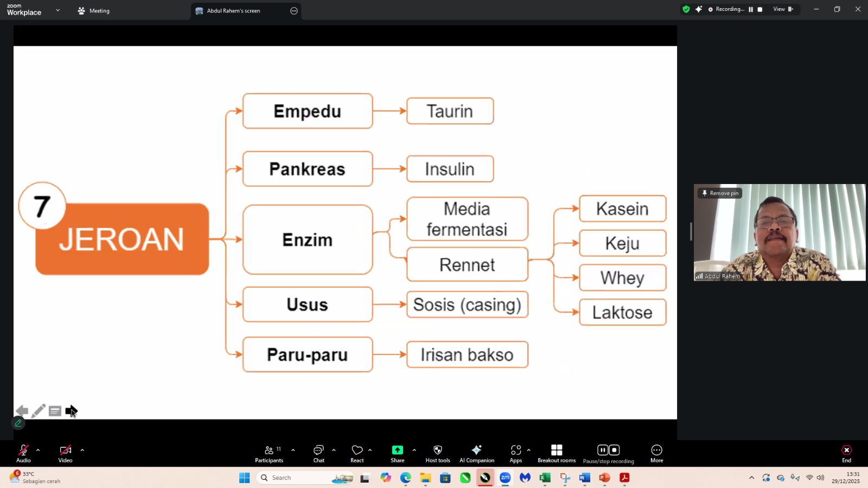Screen dimensions: 868x488
Task: Open Host tools shield icon
Action: 437,451
